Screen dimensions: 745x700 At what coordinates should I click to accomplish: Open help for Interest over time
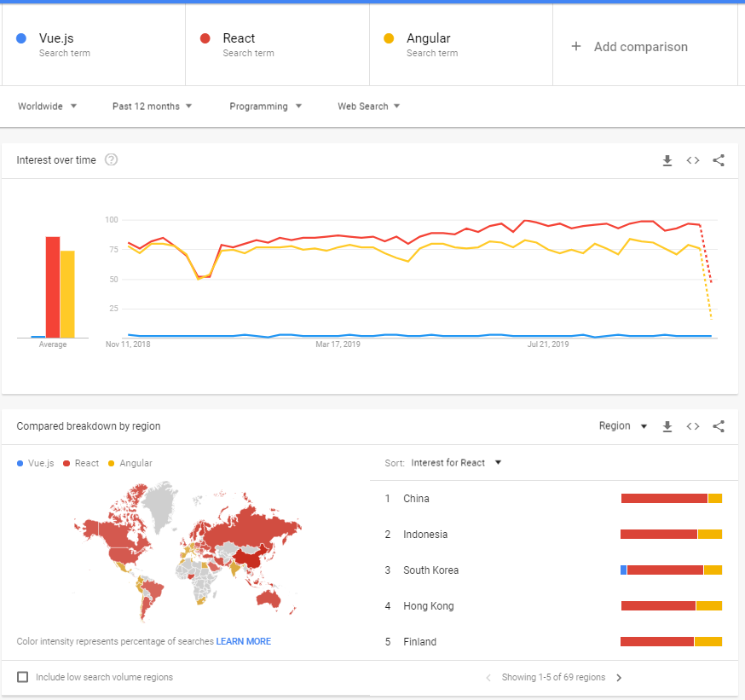(111, 159)
